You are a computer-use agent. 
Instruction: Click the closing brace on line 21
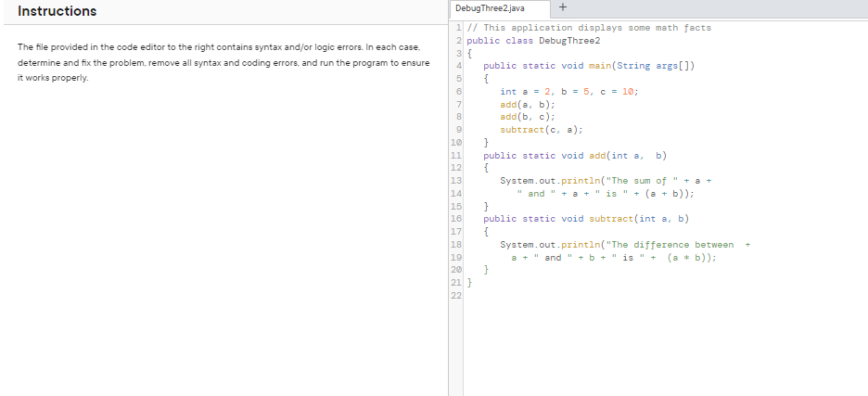click(x=470, y=283)
